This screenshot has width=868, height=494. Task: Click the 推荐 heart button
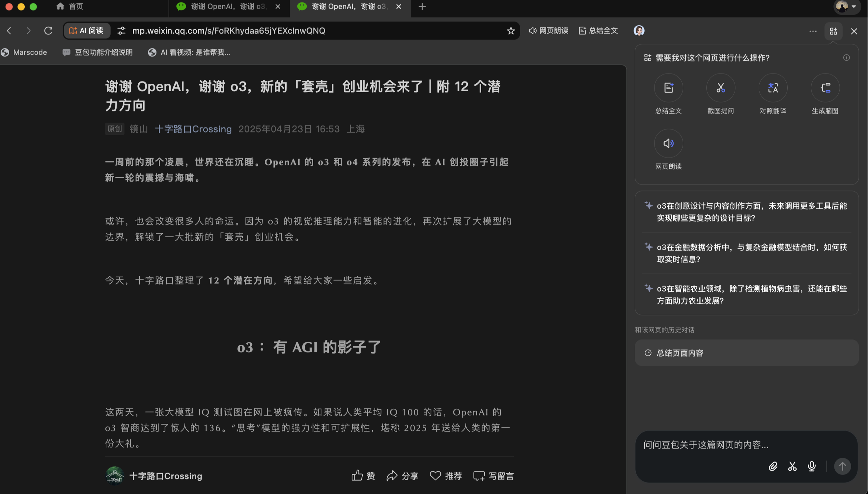(446, 476)
